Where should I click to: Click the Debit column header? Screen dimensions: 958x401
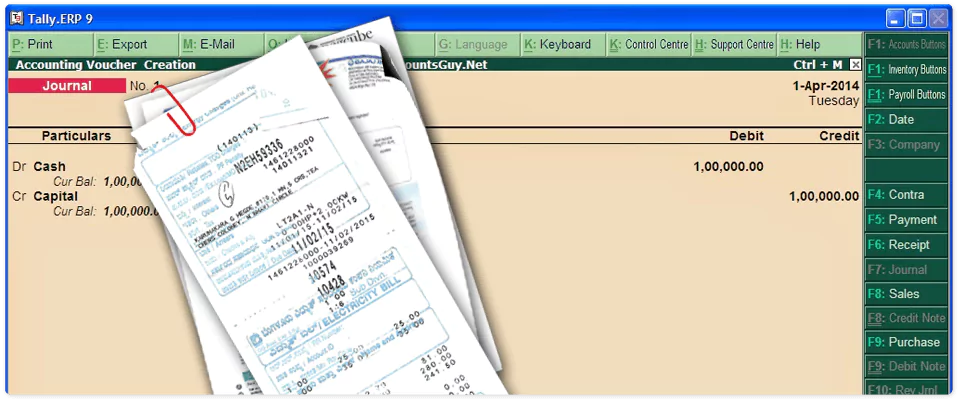click(x=747, y=136)
